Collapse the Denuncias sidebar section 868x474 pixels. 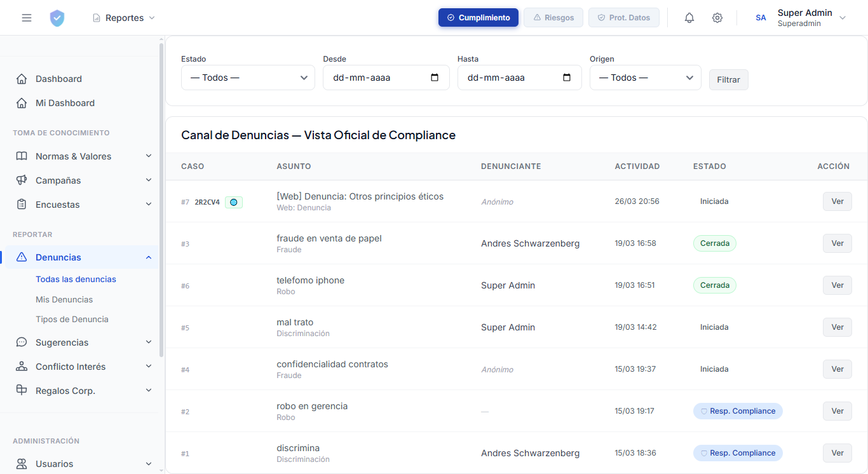click(x=149, y=257)
